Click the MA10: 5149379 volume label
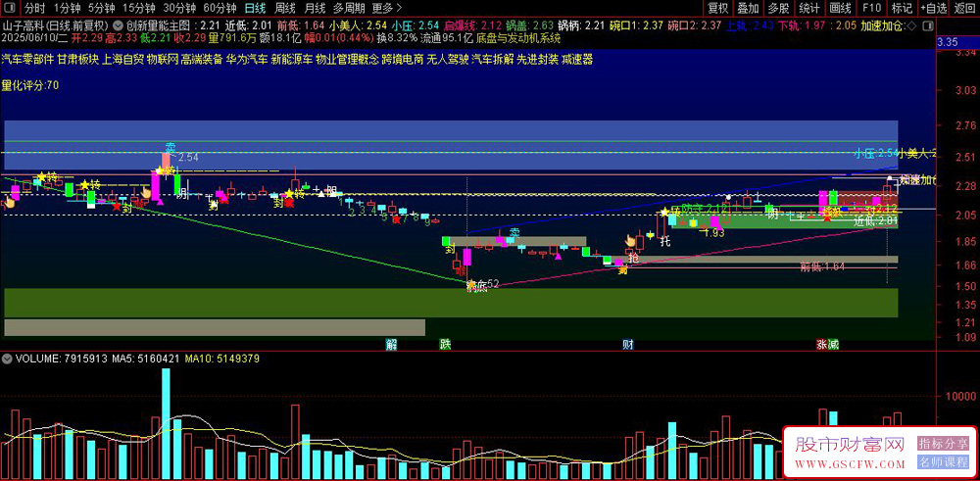 (x=222, y=360)
